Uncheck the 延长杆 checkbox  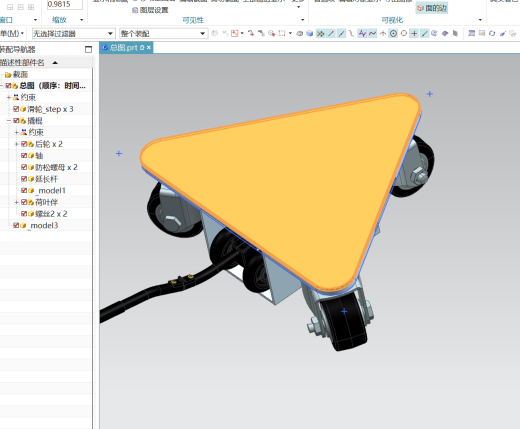[24, 179]
